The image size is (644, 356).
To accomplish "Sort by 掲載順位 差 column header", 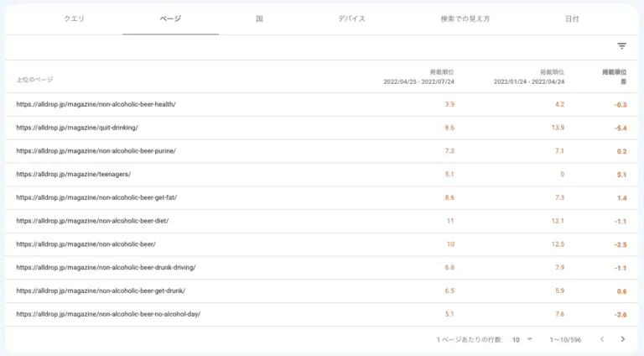I will point(615,77).
